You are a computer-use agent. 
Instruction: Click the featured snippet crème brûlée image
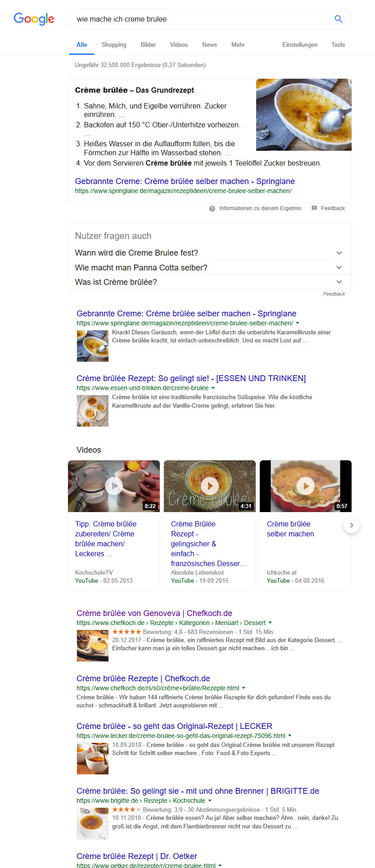pos(304,115)
